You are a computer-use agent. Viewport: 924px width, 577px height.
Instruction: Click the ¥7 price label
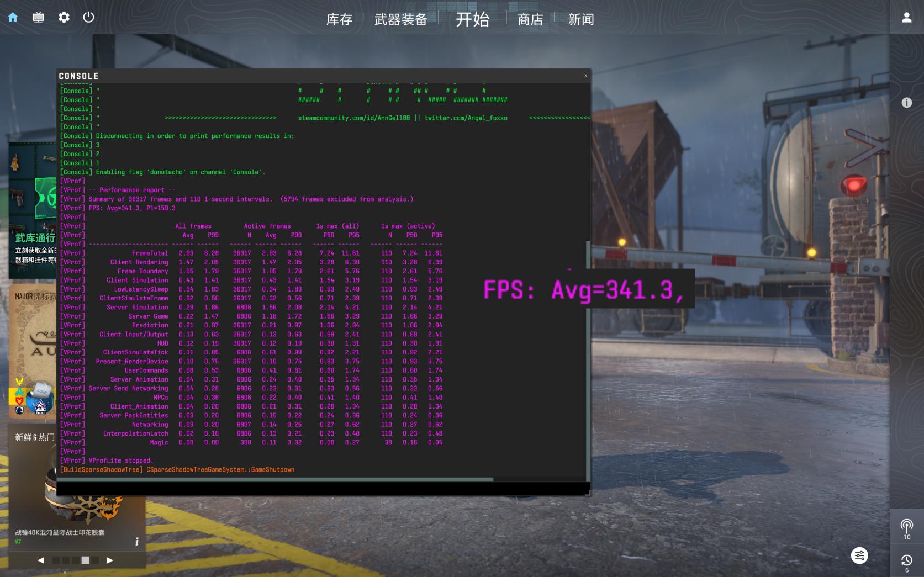[x=18, y=542]
